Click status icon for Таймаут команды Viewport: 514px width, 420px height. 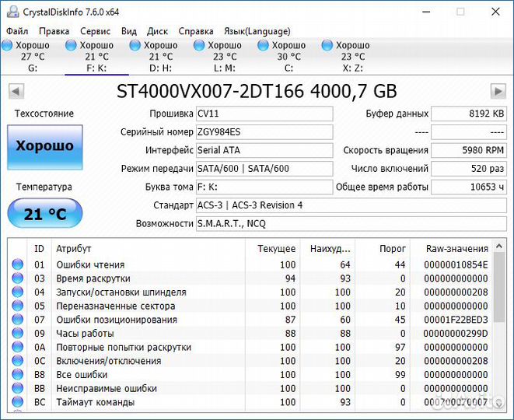click(18, 402)
